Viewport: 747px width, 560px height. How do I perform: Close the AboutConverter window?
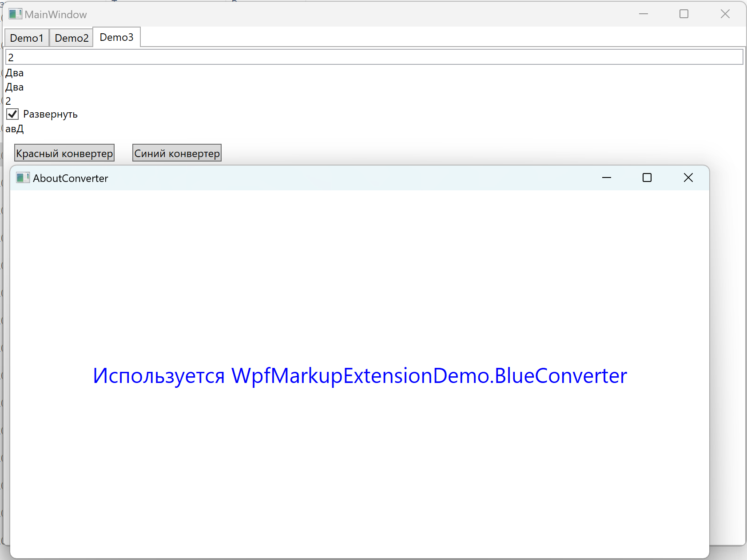coord(688,177)
